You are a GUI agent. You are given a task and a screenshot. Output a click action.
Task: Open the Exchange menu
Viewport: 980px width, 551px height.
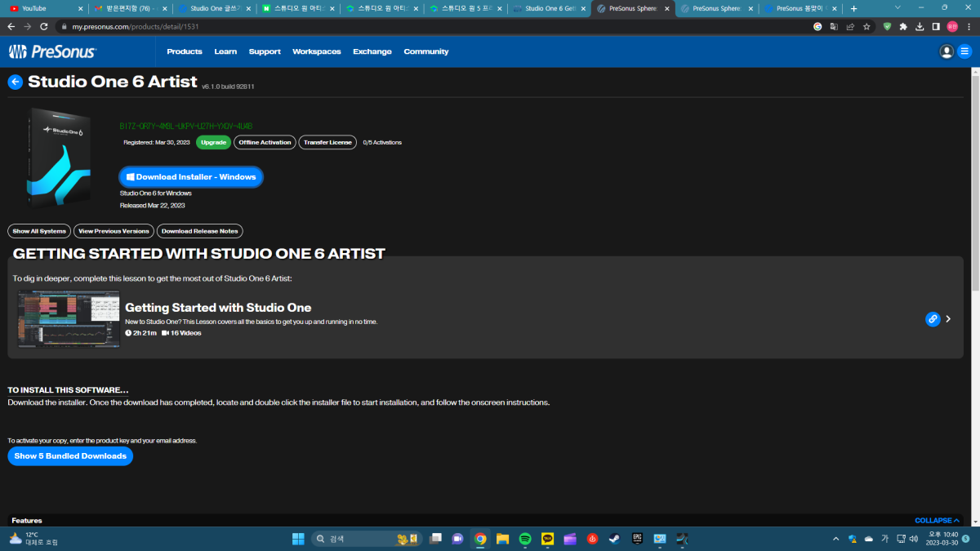(x=372, y=51)
